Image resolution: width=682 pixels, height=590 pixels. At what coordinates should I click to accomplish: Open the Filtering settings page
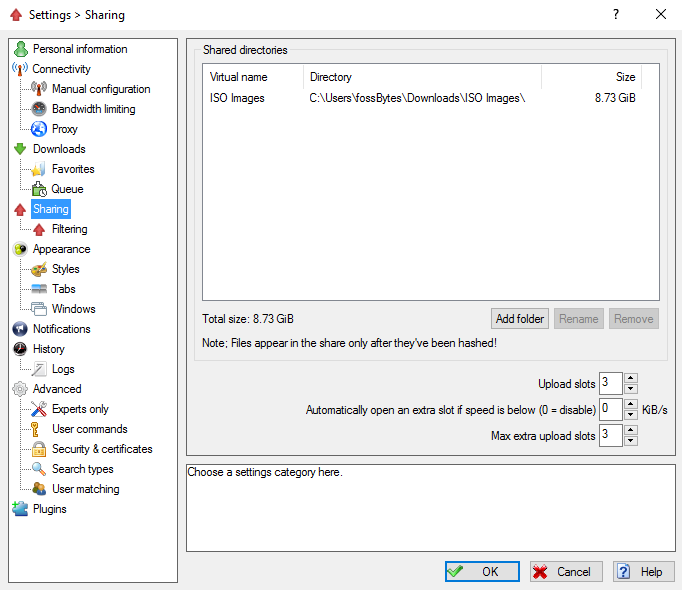click(70, 229)
